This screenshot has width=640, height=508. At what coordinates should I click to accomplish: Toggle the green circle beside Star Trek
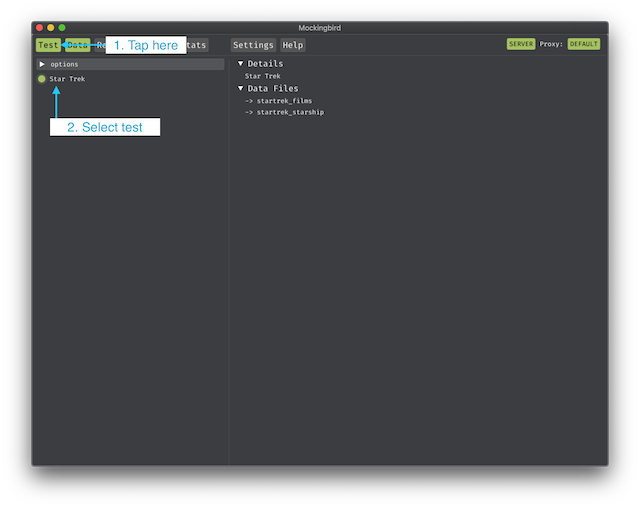(x=41, y=79)
